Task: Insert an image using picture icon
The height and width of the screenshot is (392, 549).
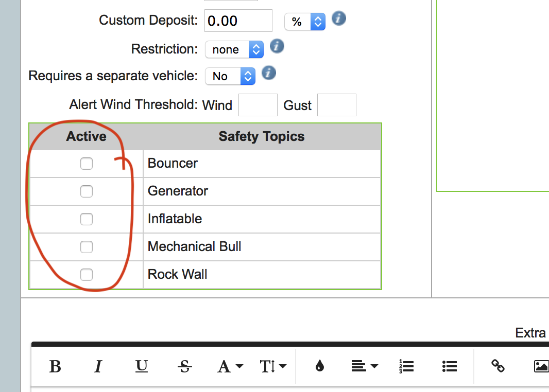Action: (x=541, y=366)
